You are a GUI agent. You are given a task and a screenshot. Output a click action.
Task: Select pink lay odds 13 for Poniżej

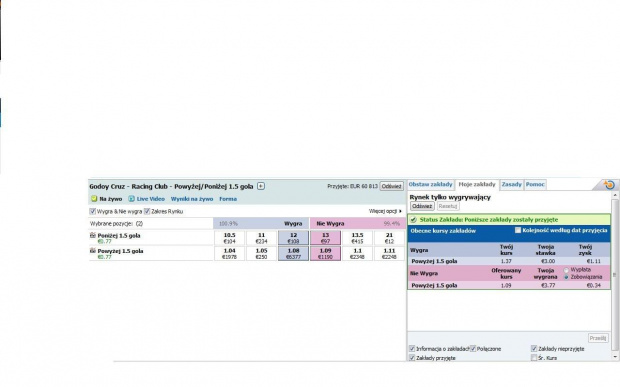click(325, 238)
